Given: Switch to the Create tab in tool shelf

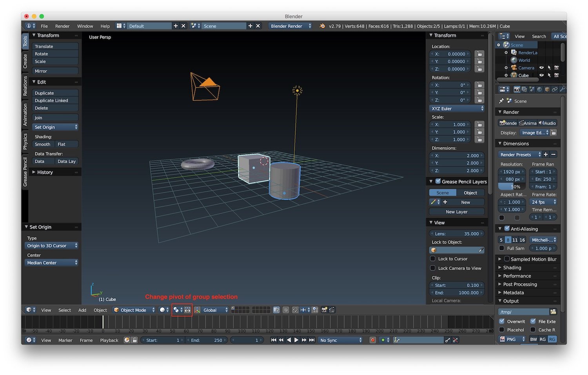Looking at the screenshot, I should point(25,61).
